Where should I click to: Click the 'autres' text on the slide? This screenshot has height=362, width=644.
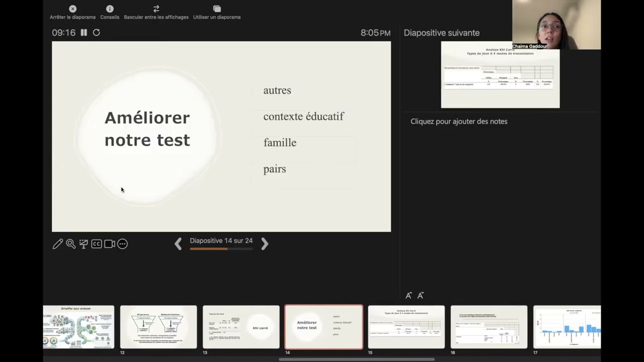click(277, 90)
